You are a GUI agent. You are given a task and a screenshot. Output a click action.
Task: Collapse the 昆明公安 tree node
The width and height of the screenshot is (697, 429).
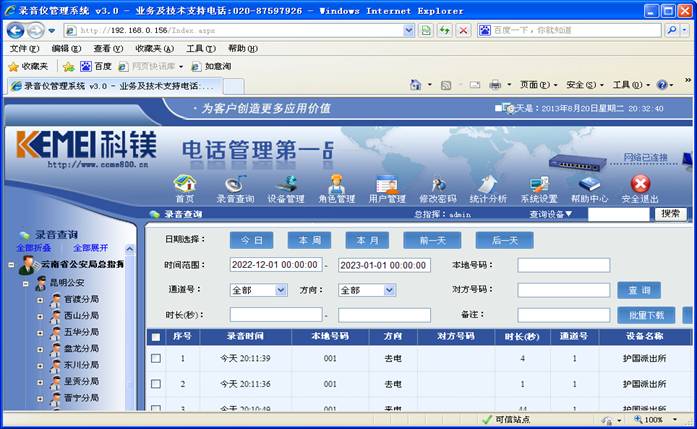point(26,284)
